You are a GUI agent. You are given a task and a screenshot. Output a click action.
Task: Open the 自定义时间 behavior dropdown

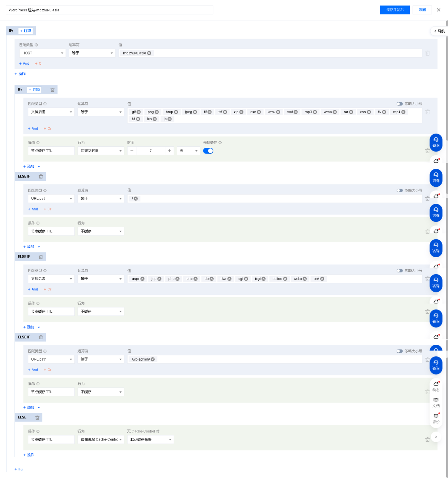101,151
